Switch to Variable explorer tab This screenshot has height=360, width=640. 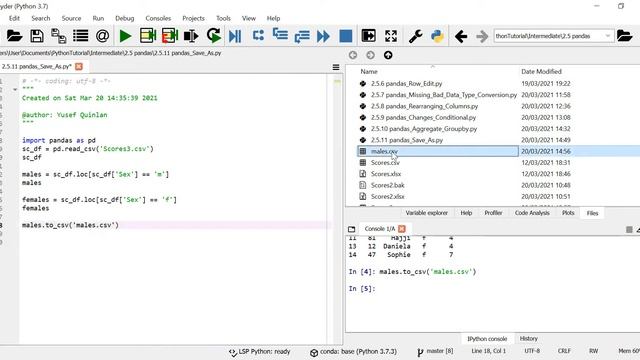tap(427, 213)
